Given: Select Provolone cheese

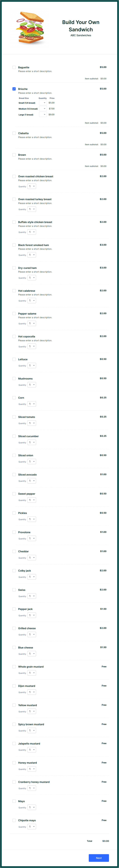Looking at the screenshot, I should pyautogui.click(x=14, y=532).
